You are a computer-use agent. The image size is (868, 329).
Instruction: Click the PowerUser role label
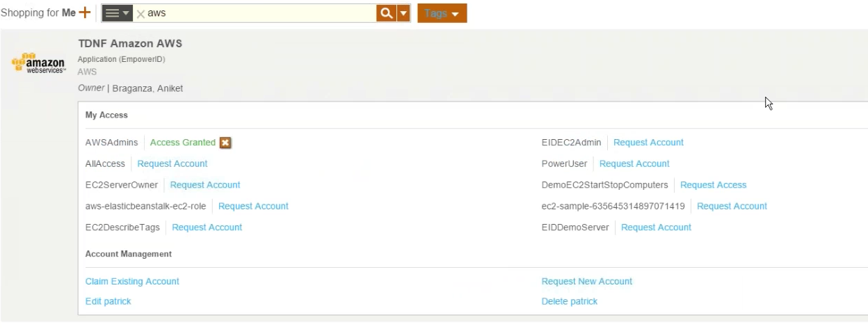click(x=564, y=163)
